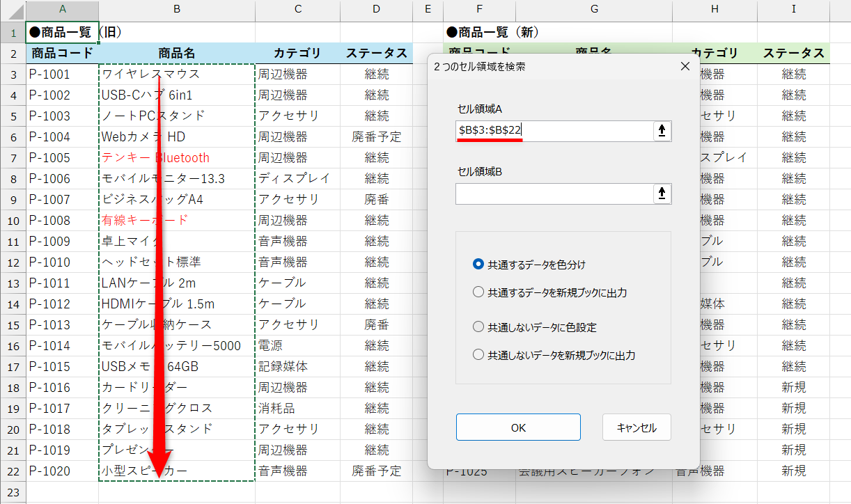Image resolution: width=851 pixels, height=504 pixels.
Task: Click the select-all corner of the sheet
Action: click(13, 11)
